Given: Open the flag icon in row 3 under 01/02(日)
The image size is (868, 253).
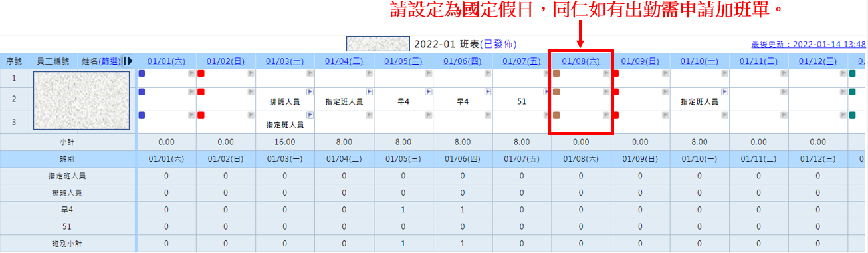Looking at the screenshot, I should click(251, 115).
